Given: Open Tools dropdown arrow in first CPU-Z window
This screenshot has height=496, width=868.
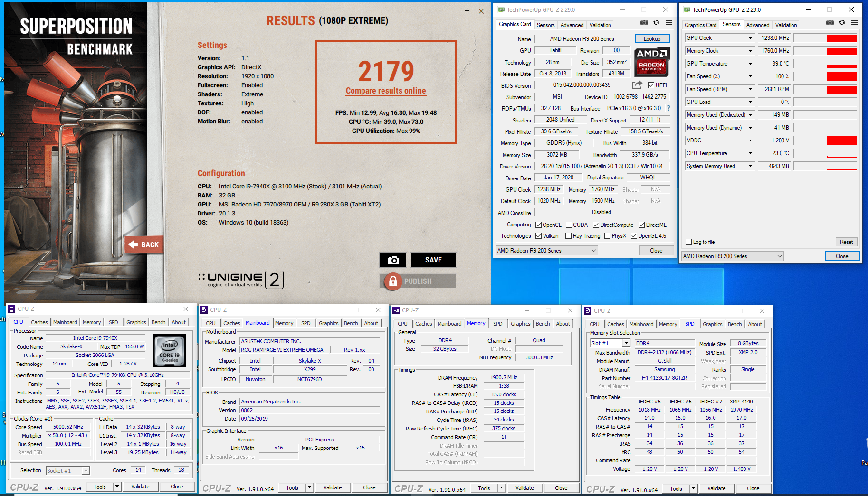Looking at the screenshot, I should click(117, 487).
